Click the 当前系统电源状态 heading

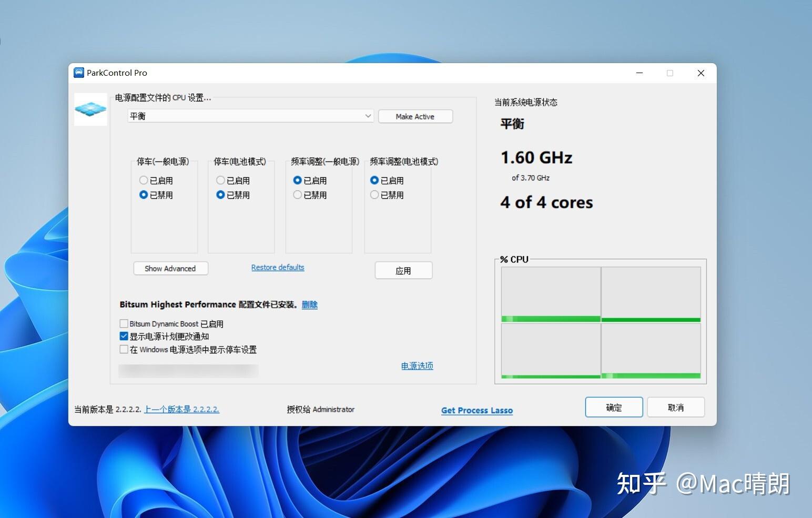526,102
